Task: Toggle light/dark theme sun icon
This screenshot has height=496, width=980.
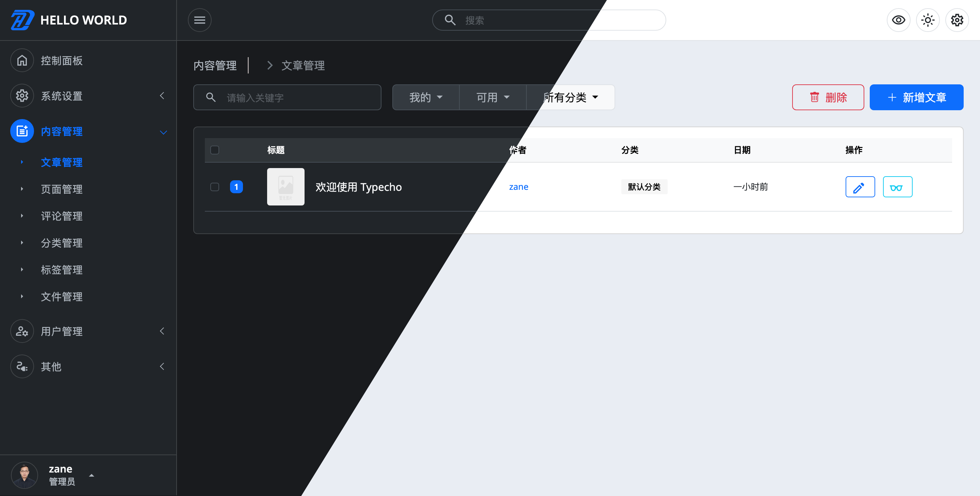Action: click(x=928, y=20)
